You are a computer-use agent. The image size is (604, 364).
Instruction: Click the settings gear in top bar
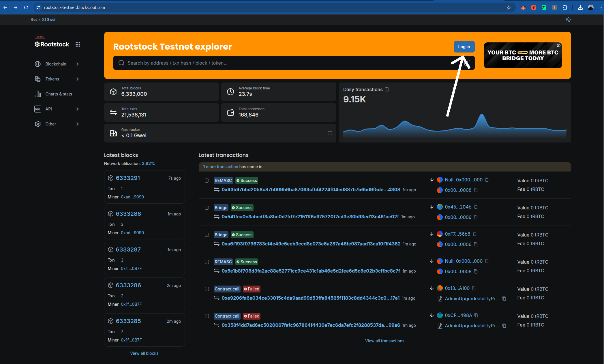(568, 20)
